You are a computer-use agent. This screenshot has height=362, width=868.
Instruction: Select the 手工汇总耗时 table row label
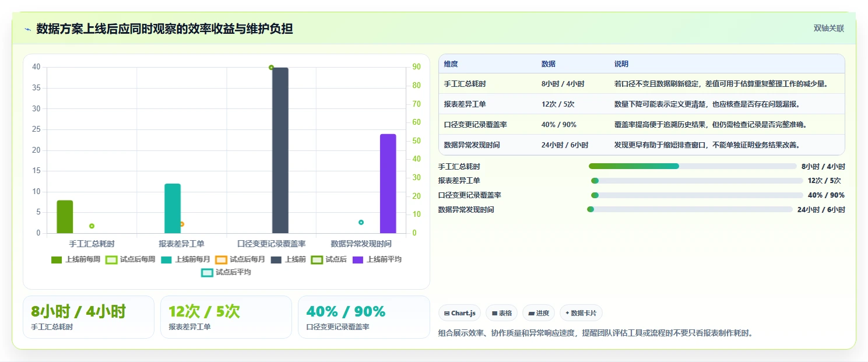pos(465,84)
